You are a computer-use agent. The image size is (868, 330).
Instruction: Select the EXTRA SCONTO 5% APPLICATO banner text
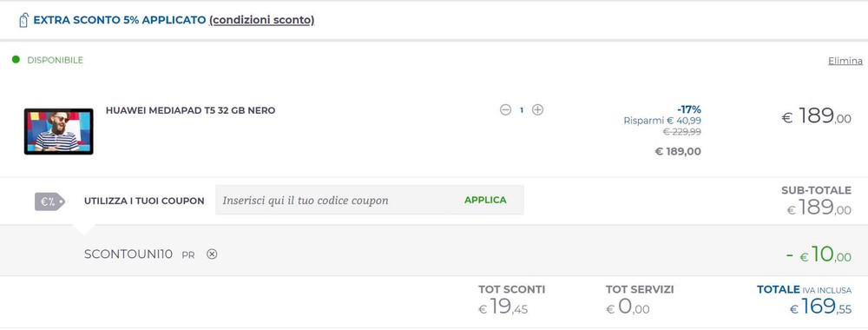(120, 20)
